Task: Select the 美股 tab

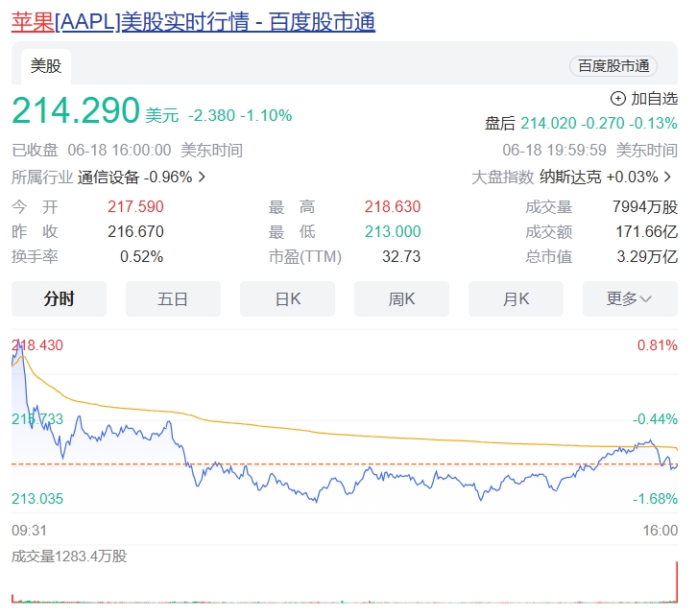Action: coord(46,66)
